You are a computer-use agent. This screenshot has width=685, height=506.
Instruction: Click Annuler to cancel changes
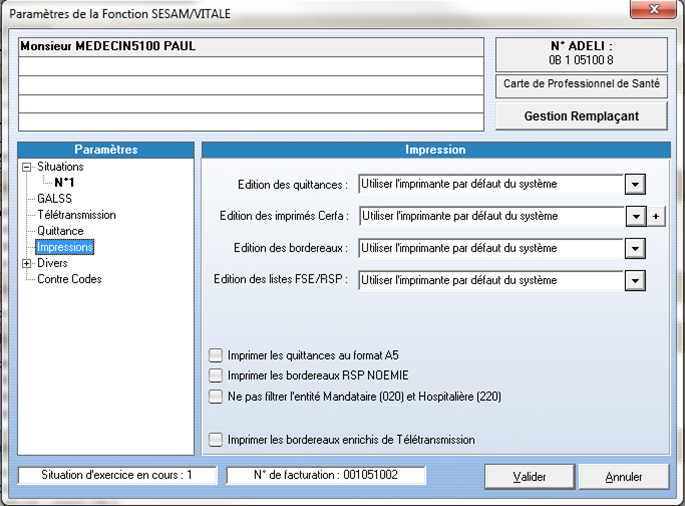pos(624,477)
